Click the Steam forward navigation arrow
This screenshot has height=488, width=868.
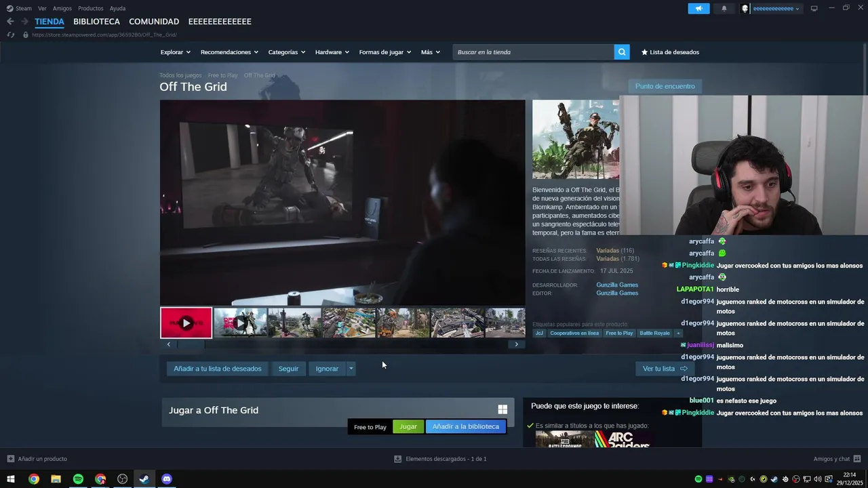pyautogui.click(x=24, y=22)
